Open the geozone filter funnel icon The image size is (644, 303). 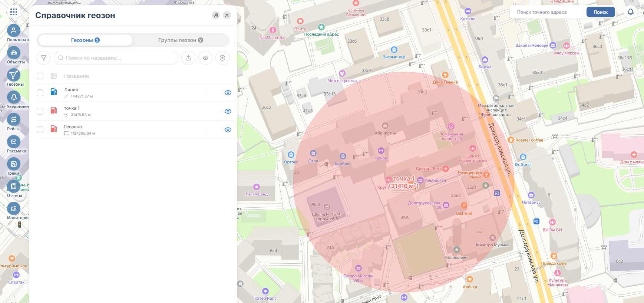click(44, 58)
